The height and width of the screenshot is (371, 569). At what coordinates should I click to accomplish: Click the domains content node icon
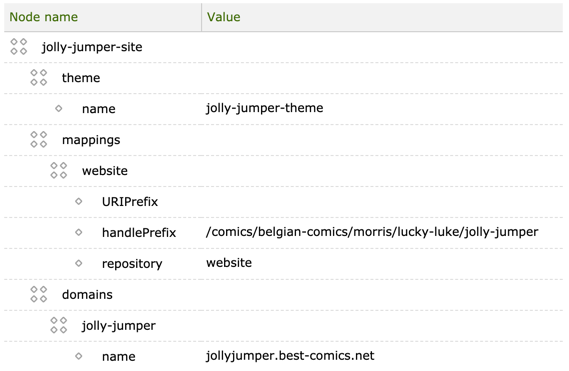point(38,294)
